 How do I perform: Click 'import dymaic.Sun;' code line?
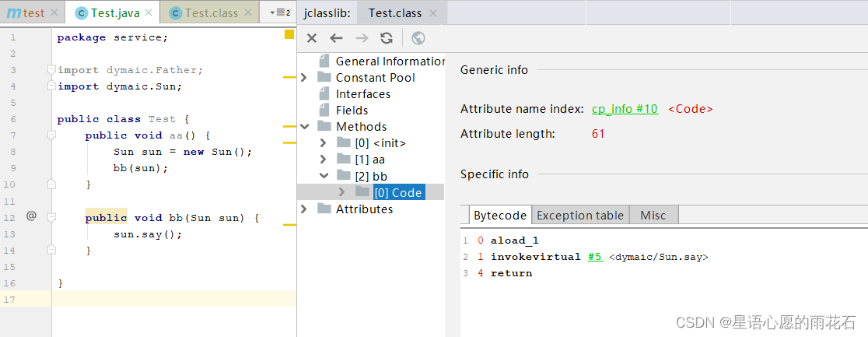point(120,86)
